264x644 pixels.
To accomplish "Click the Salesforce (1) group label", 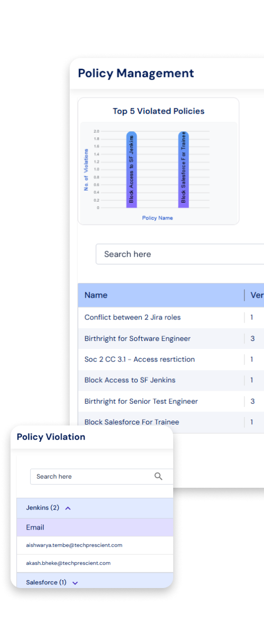I will [46, 582].
